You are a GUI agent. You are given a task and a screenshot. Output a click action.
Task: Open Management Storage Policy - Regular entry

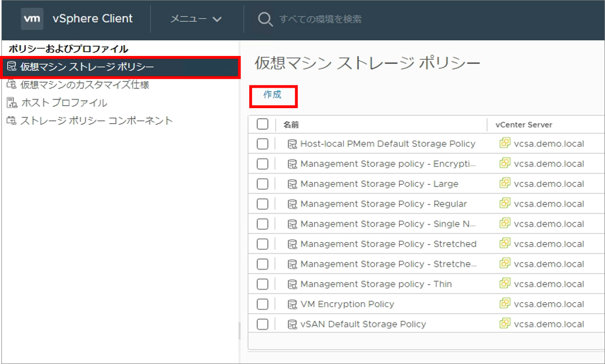(x=383, y=204)
